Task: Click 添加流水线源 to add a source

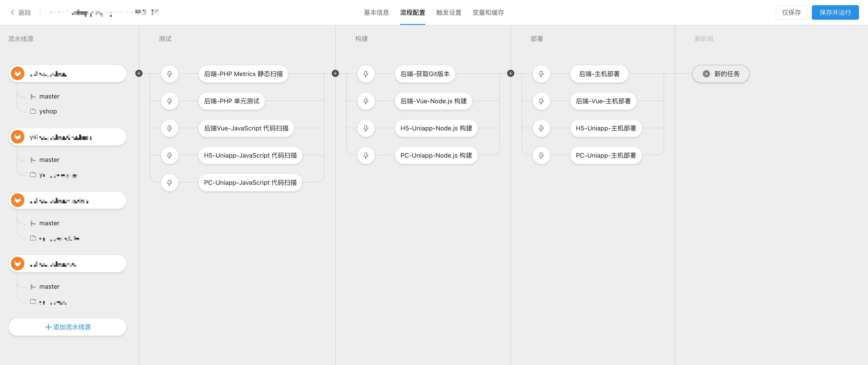Action: tap(67, 327)
